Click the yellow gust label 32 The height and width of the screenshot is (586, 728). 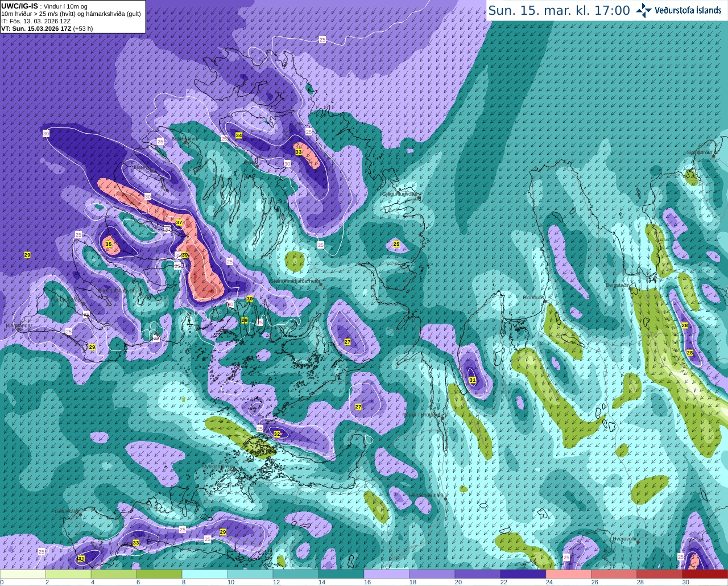(277, 434)
